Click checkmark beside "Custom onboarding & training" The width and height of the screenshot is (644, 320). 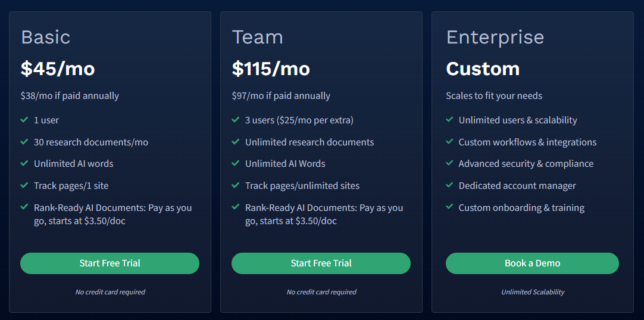click(449, 207)
